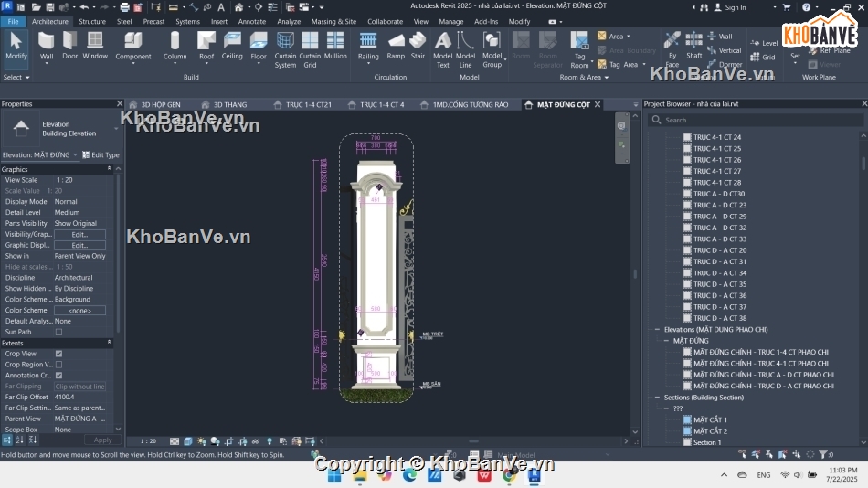Screen dimensions: 868x488
Task: Open the Area tool dropdown arrow
Action: click(629, 36)
